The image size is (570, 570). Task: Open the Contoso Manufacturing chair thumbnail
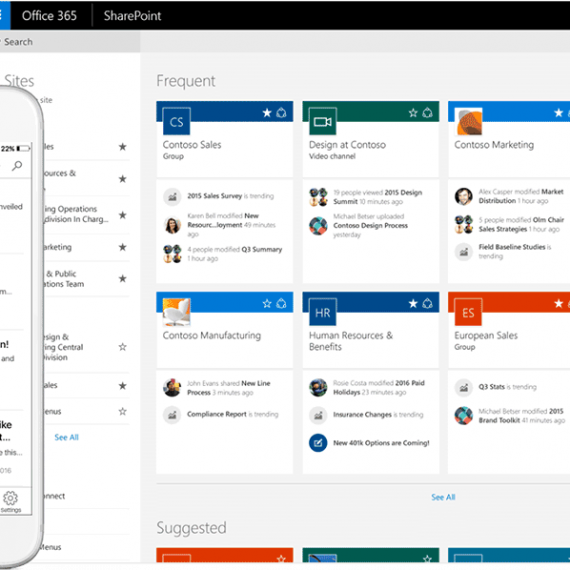coord(176,312)
